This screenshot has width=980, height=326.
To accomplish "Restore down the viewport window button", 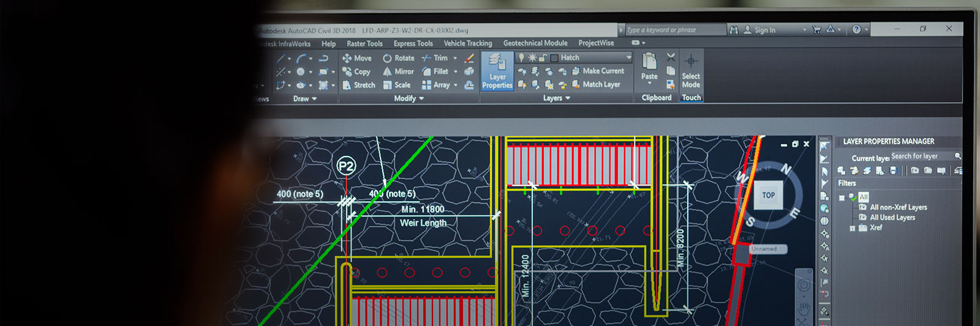I will click(795, 144).
